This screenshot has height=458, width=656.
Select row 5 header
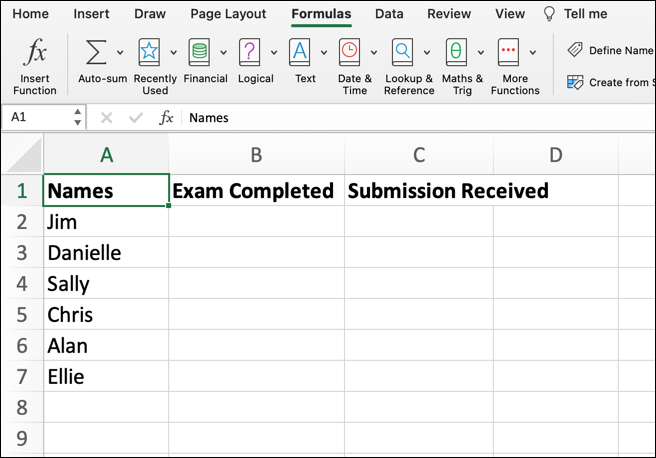pyautogui.click(x=22, y=315)
